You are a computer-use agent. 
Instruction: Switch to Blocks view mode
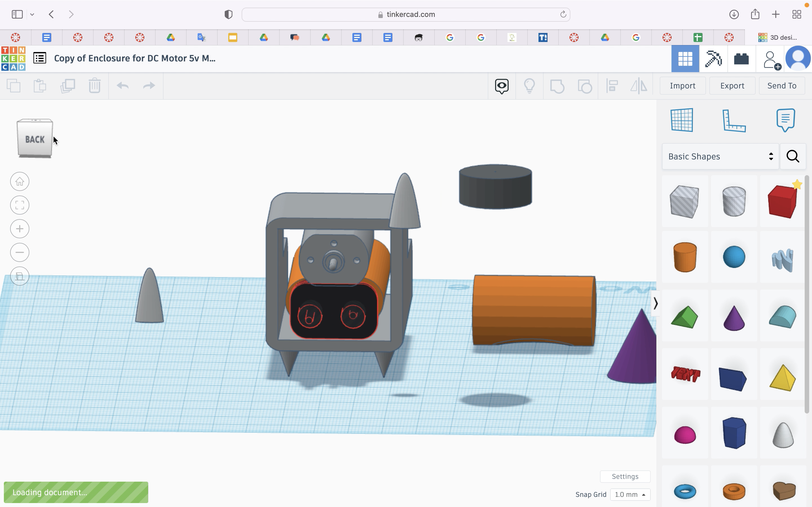tap(713, 59)
